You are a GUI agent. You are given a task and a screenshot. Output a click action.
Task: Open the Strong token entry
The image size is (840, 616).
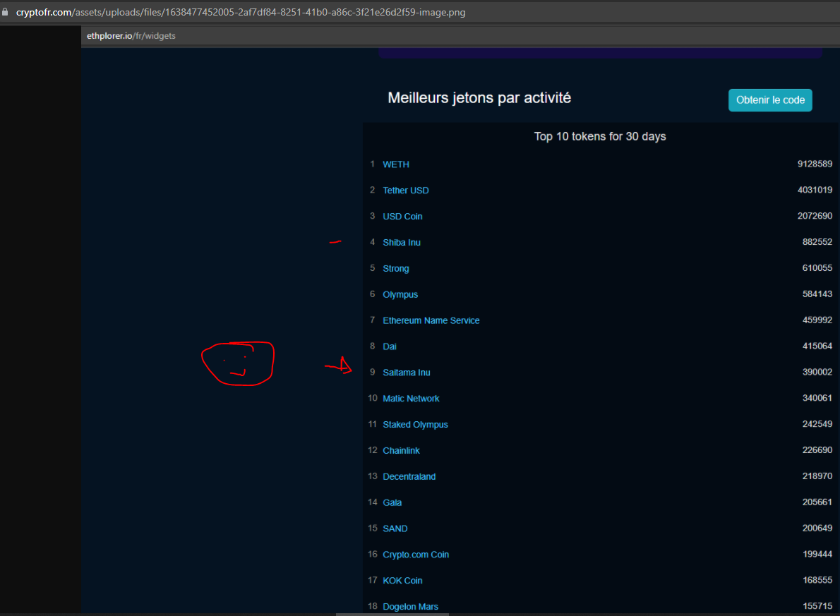coord(395,269)
